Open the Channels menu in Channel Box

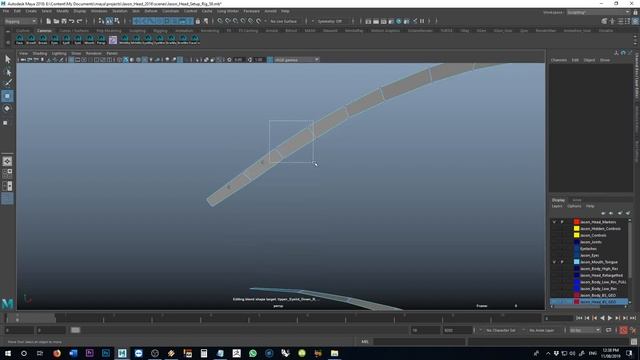click(x=559, y=60)
